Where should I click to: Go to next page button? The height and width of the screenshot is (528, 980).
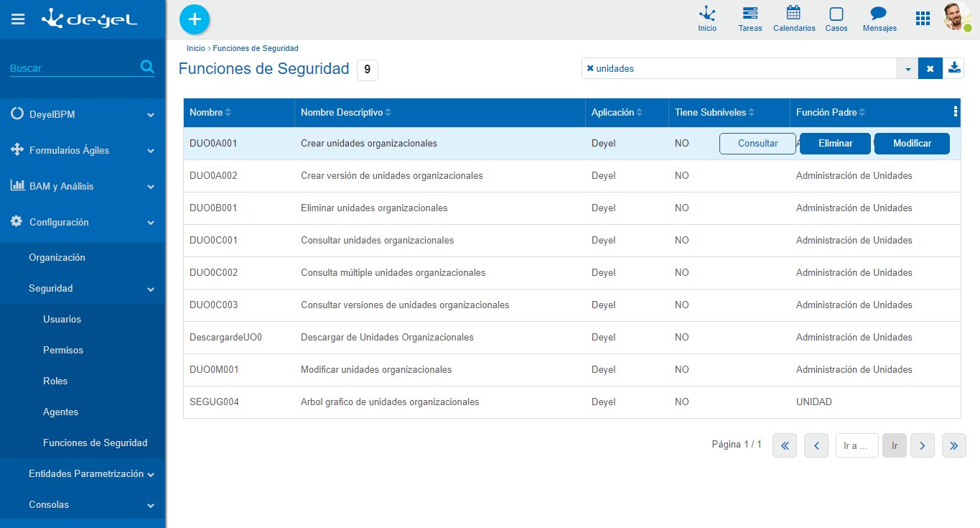click(923, 445)
